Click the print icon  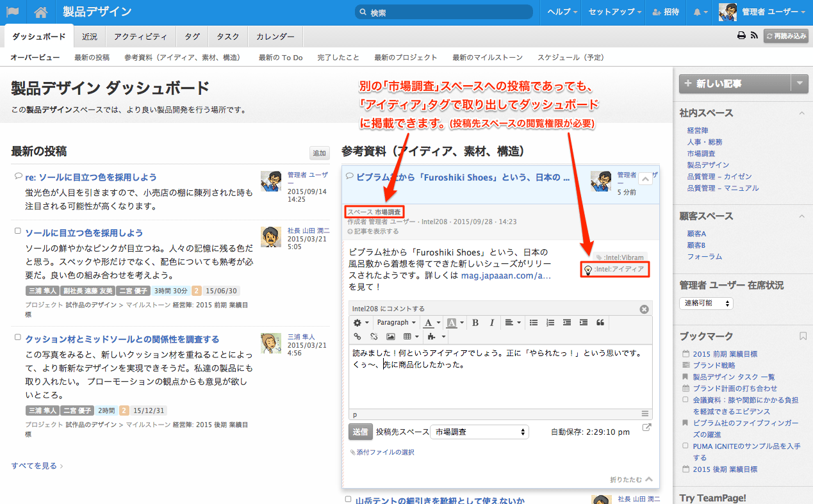point(741,37)
